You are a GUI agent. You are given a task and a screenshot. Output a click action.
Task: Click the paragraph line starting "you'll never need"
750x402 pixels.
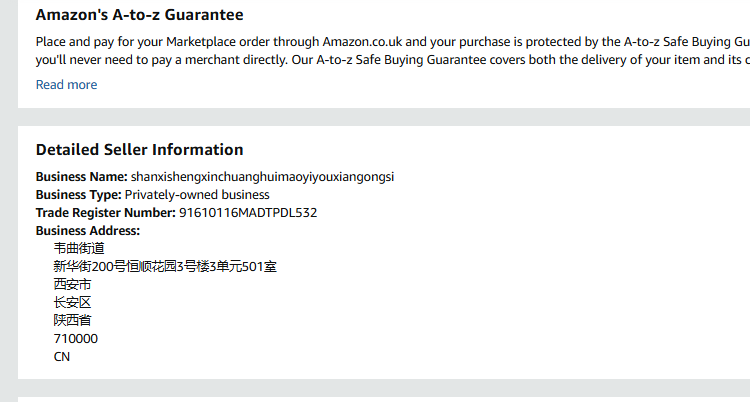tap(390, 60)
